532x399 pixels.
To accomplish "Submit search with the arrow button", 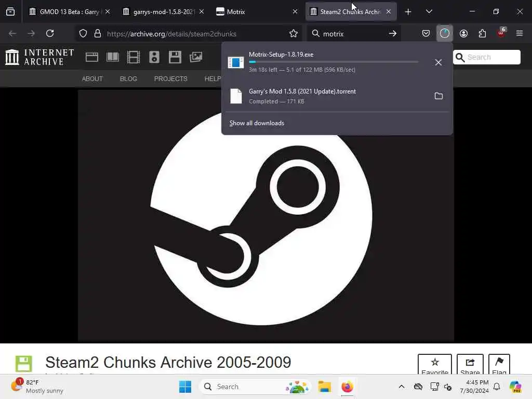I will 393,34.
